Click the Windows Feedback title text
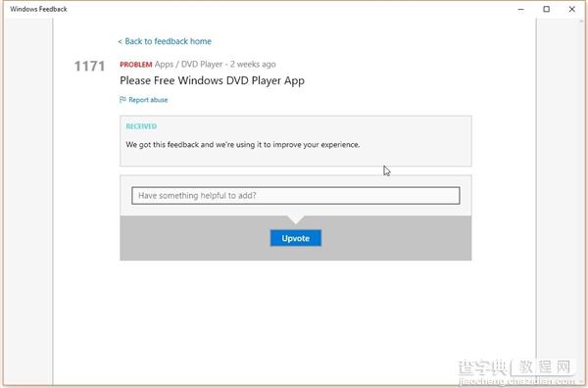This screenshot has width=588, height=388. click(x=38, y=9)
